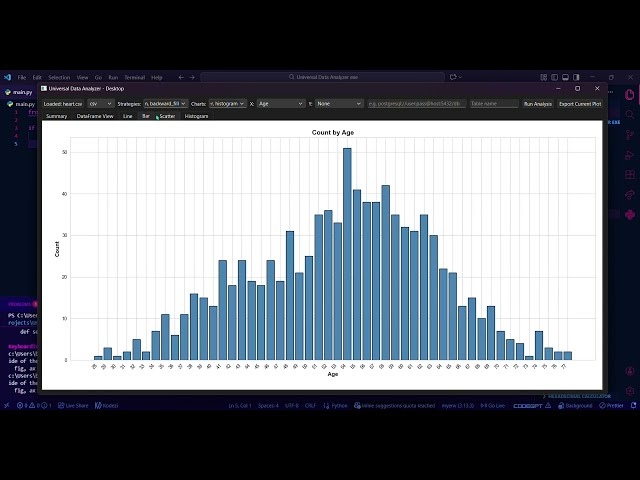Click the CRLF line ending indicator
The height and width of the screenshot is (480, 640).
[310, 405]
